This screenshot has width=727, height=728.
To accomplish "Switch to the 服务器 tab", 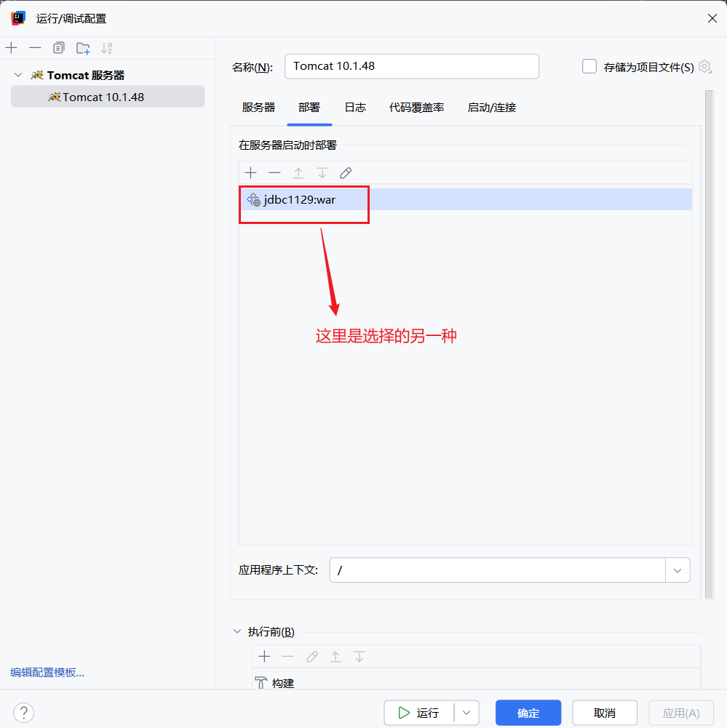I will tap(259, 108).
